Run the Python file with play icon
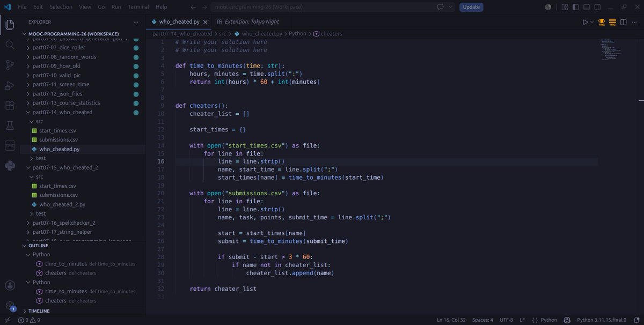This screenshot has width=644, height=325. (586, 22)
